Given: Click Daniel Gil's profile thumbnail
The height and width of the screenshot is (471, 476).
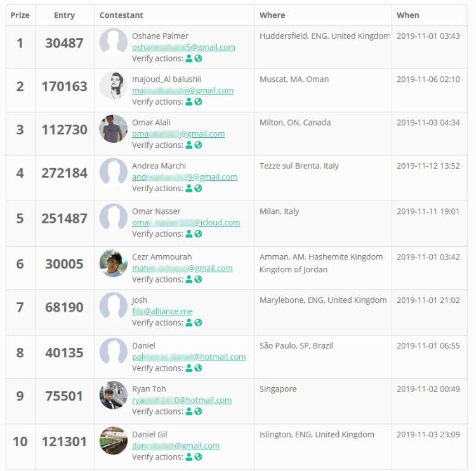Looking at the screenshot, I should [114, 441].
